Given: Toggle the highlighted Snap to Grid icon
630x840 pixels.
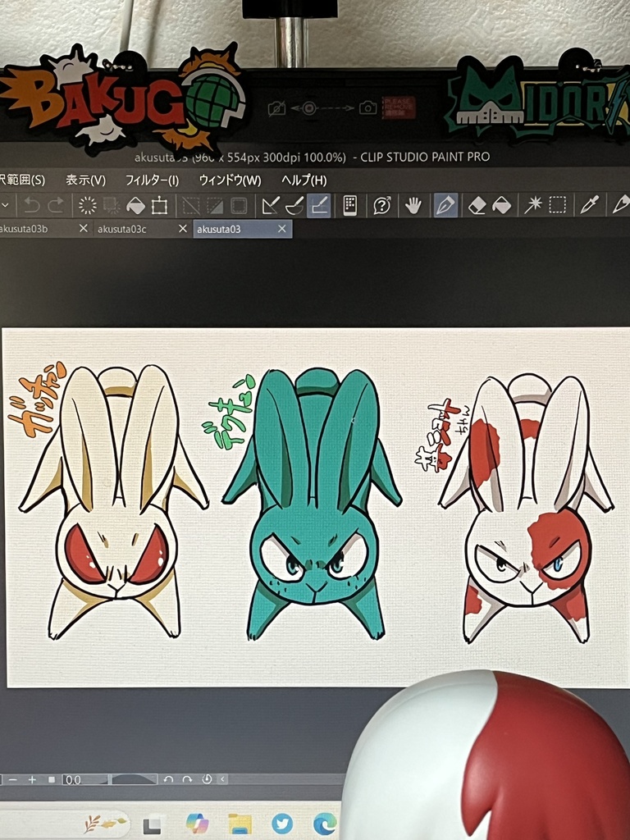Looking at the screenshot, I should pos(319,206).
